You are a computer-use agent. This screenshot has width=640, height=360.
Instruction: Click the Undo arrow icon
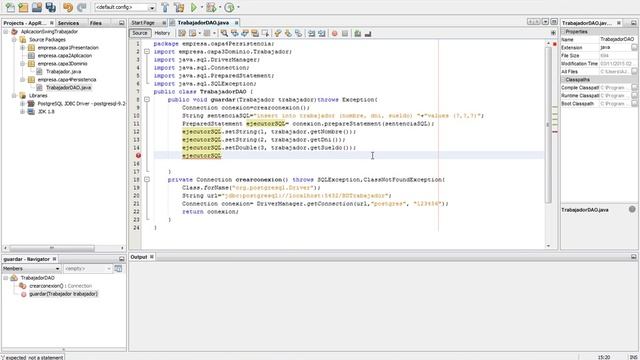68,7
